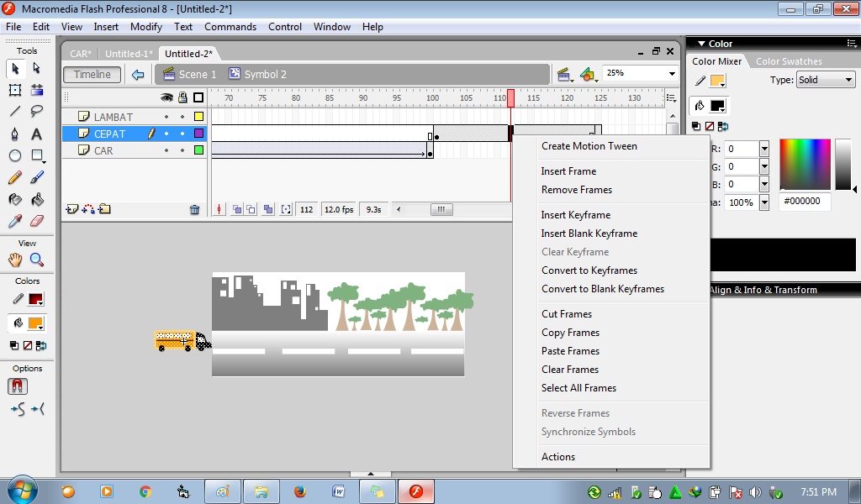The height and width of the screenshot is (504, 861).
Task: Open the fill color swatch in Colors section
Action: click(x=34, y=323)
